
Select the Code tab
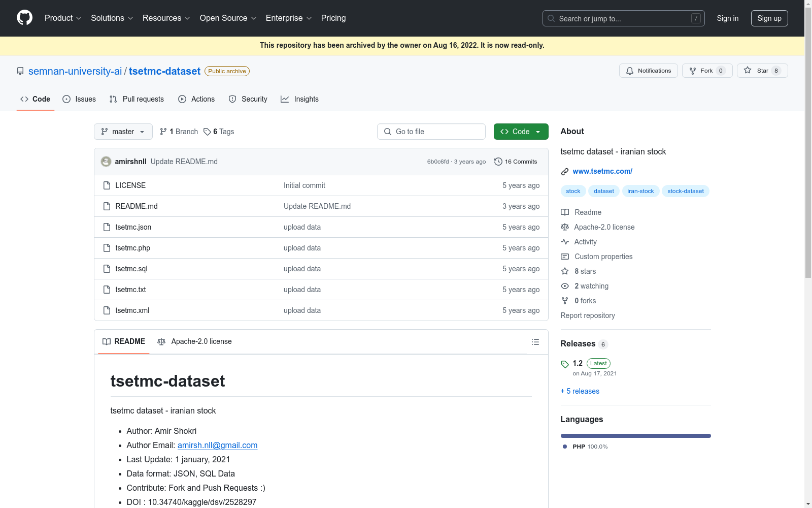click(36, 99)
